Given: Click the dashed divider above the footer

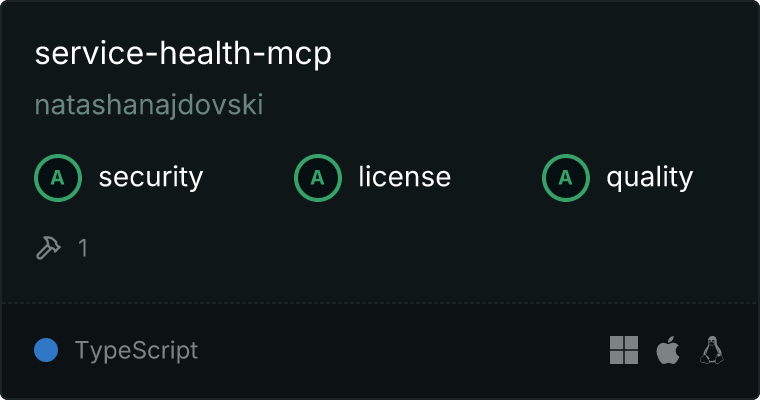Looking at the screenshot, I should [380, 303].
